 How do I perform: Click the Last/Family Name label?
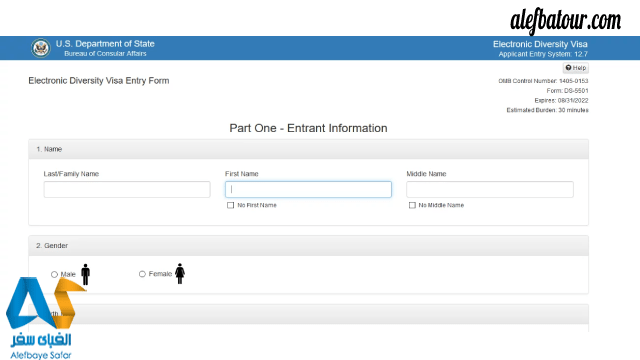pos(71,174)
